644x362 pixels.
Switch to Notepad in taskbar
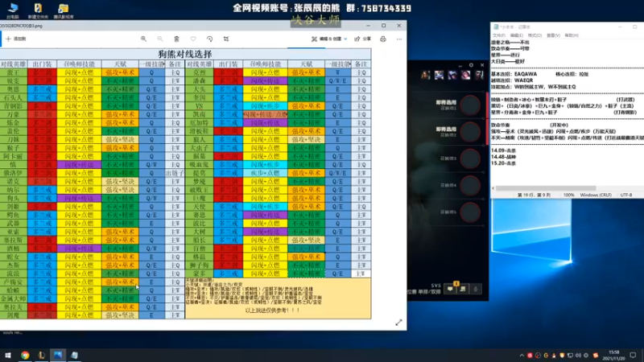(x=74, y=355)
